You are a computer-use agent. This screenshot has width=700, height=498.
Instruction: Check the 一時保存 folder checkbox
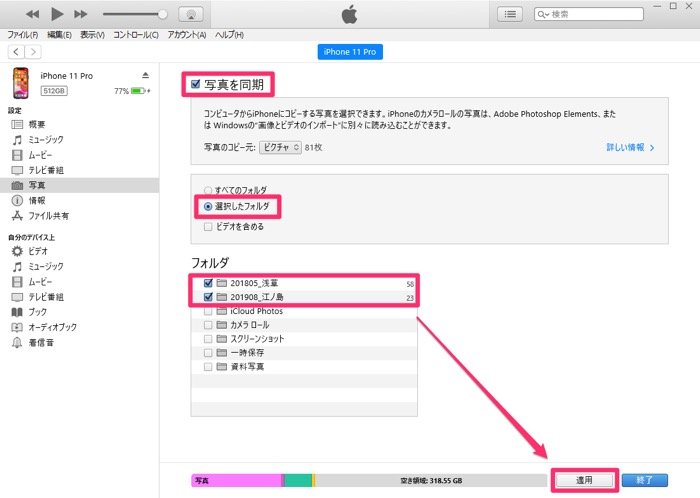pyautogui.click(x=208, y=353)
